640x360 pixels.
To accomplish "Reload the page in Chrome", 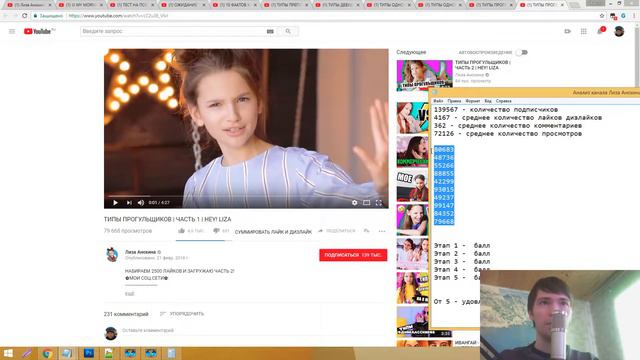I will tap(24, 16).
